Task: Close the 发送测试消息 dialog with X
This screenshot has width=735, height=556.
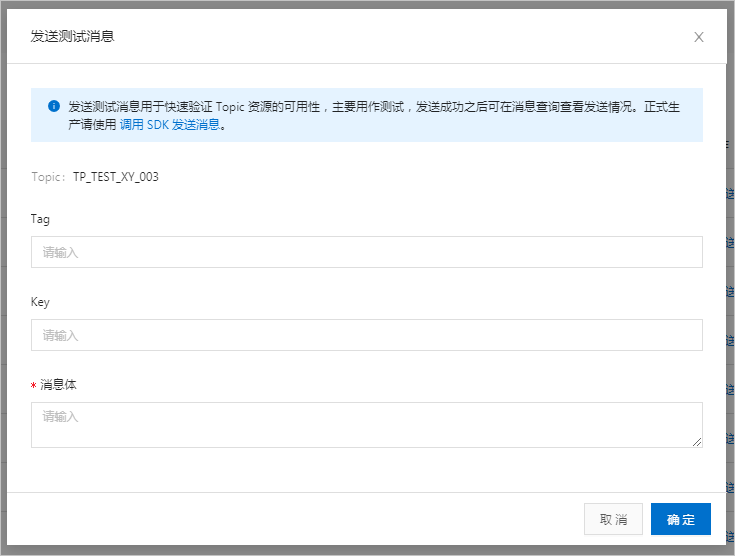Action: pyautogui.click(x=698, y=37)
